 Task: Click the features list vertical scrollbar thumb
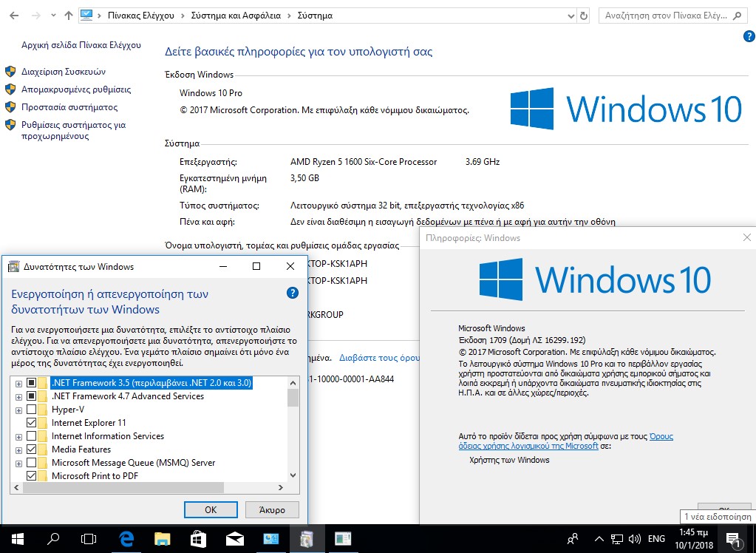coord(293,398)
